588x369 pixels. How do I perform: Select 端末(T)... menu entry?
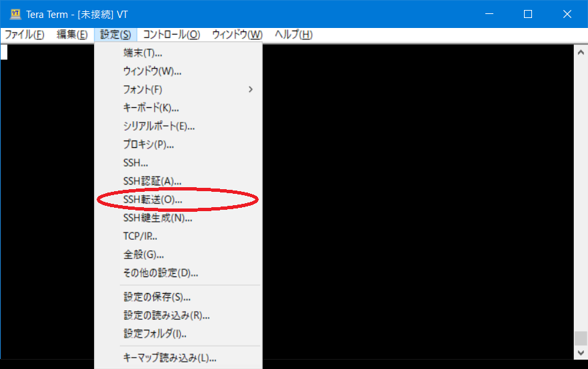pos(178,53)
